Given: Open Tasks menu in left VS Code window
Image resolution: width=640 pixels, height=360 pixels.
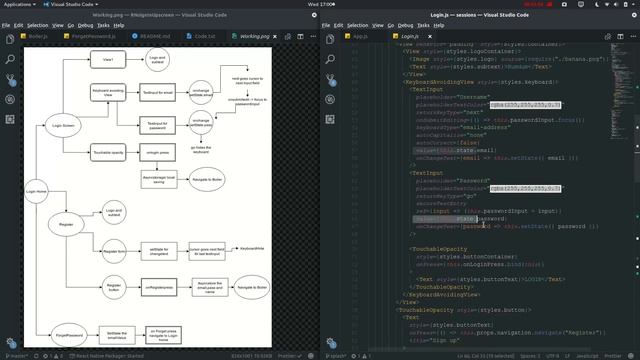Looking at the screenshot, I should [103, 25].
